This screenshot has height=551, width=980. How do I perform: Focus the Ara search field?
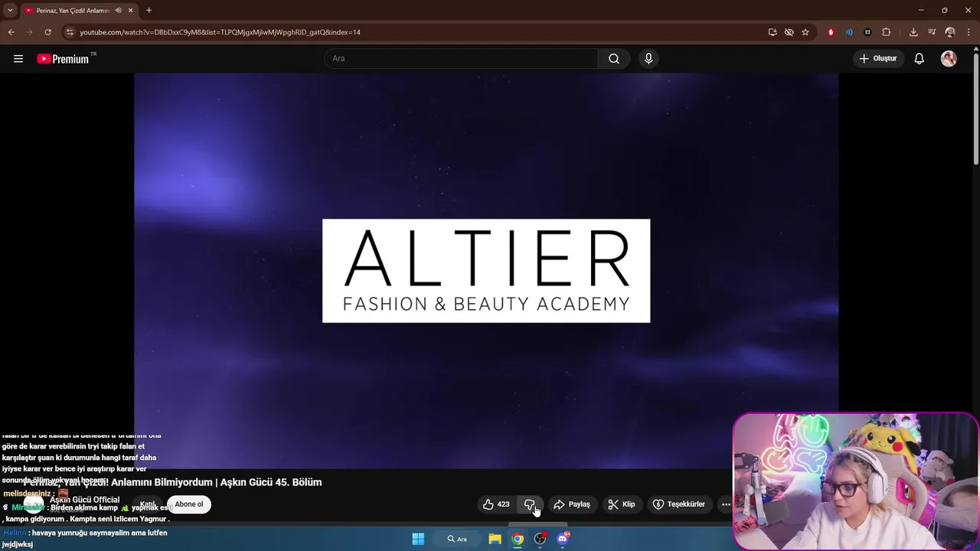click(x=461, y=59)
